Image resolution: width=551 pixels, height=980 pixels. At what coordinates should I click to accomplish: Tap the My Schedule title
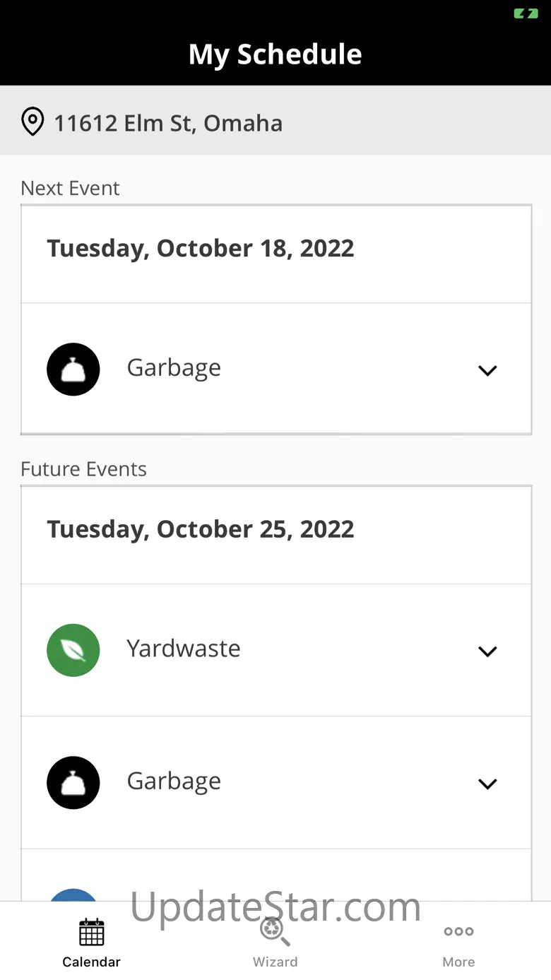pyautogui.click(x=275, y=54)
